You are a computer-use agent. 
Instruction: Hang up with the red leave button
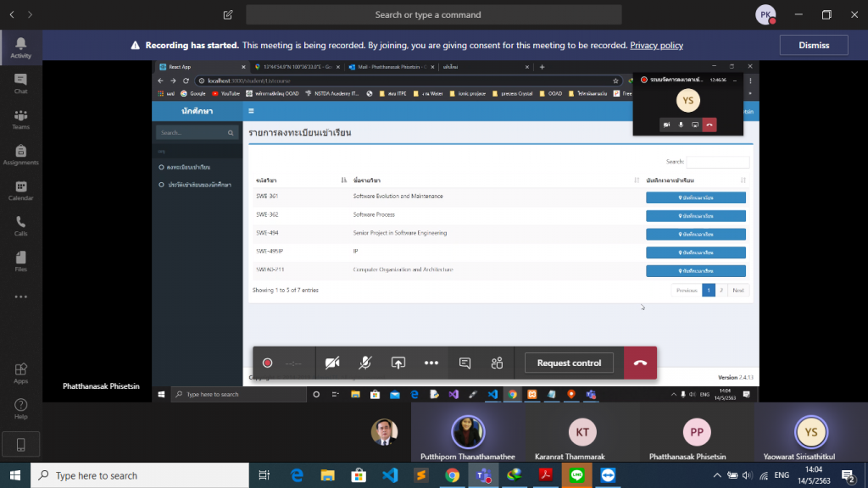pos(640,363)
